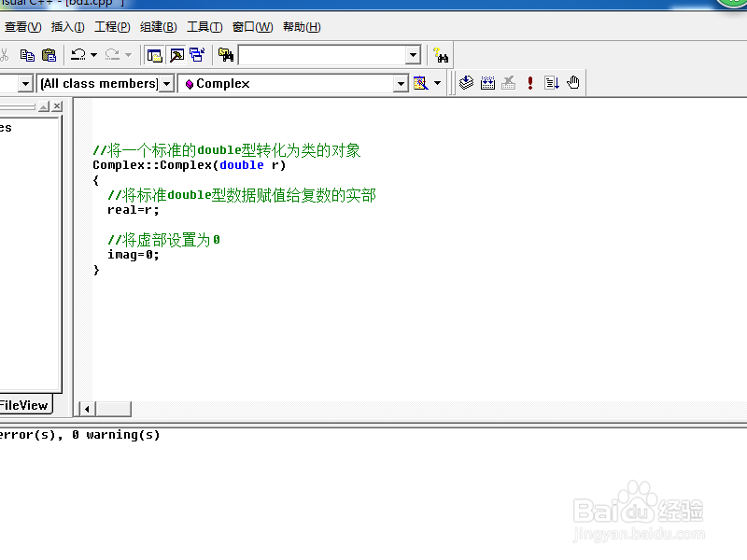Click the greyed Redo icon

pyautogui.click(x=112, y=55)
